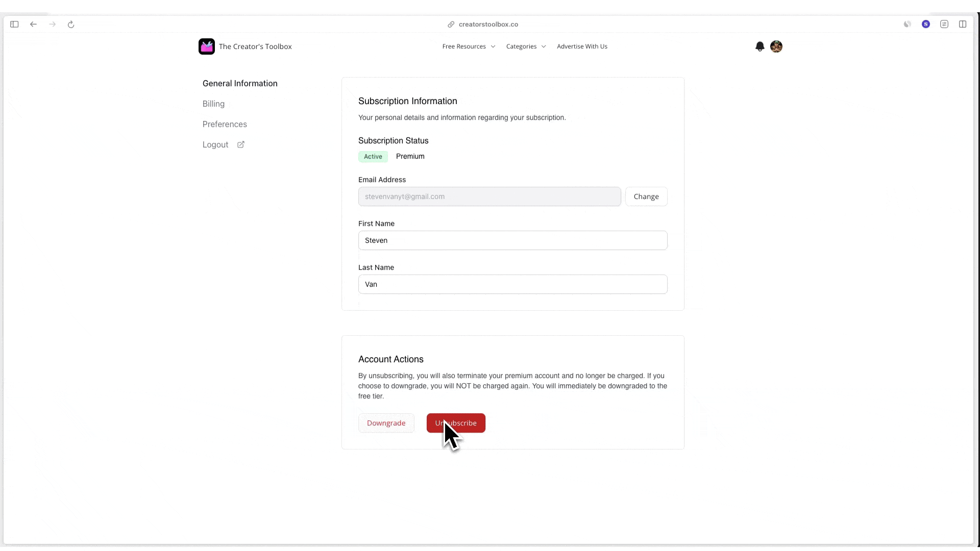This screenshot has width=980, height=551.
Task: Select Preferences in the sidebar
Action: [x=225, y=124]
